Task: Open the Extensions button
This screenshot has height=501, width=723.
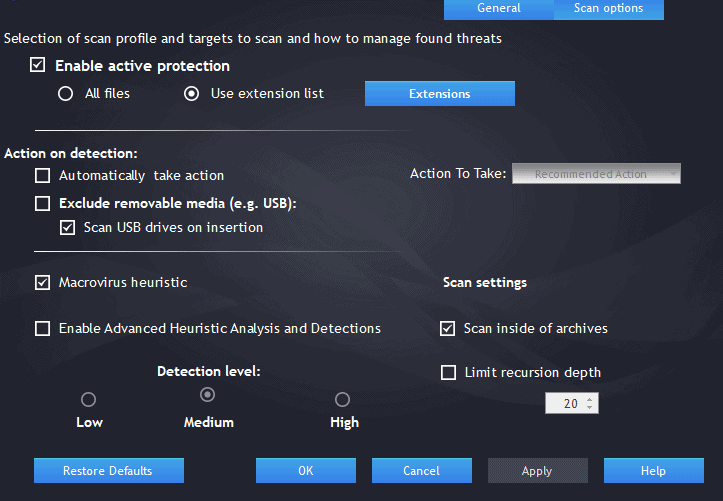Action: pyautogui.click(x=440, y=94)
